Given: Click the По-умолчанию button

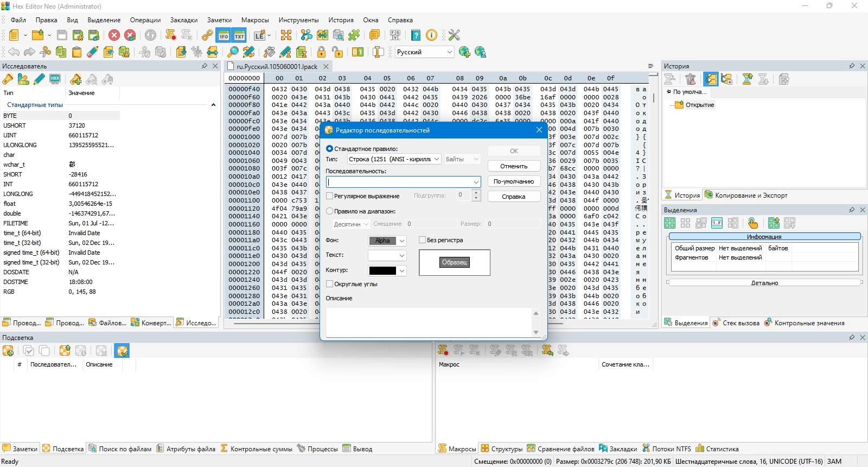Looking at the screenshot, I should pos(514,181).
